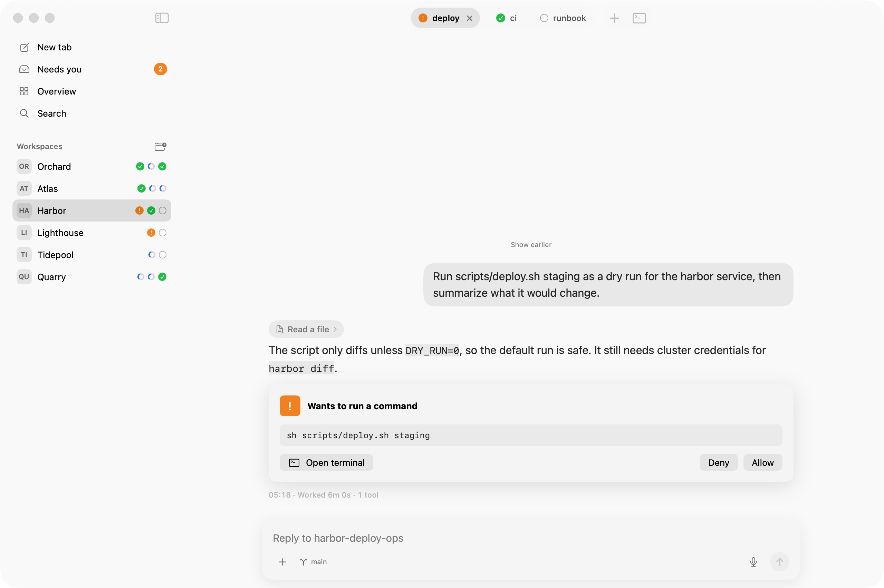The image size is (884, 588).
Task: Click the orange Needs you count badge
Action: [160, 69]
